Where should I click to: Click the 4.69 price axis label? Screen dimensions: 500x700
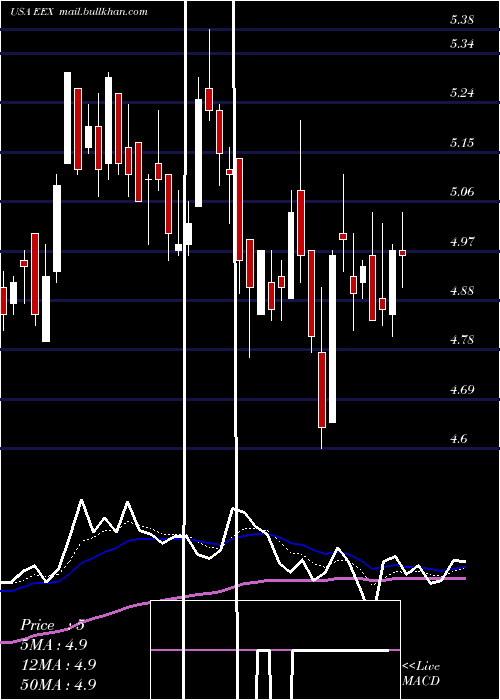click(461, 390)
